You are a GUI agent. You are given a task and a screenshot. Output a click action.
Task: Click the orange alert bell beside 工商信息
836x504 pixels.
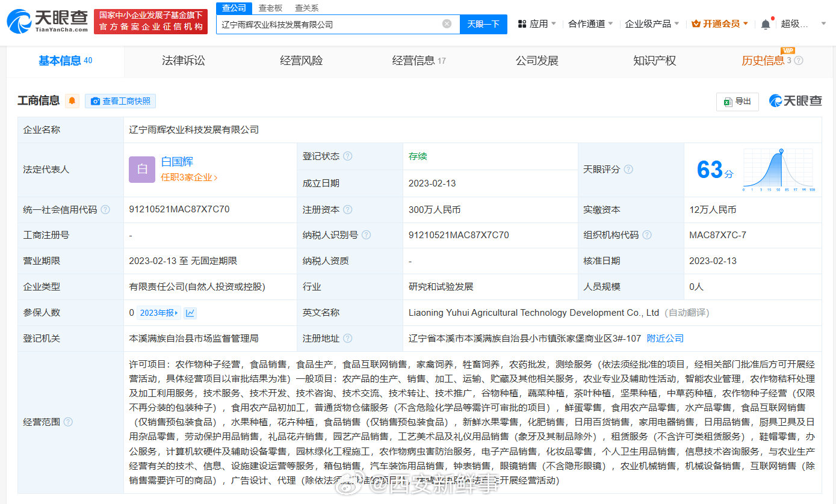(72, 101)
